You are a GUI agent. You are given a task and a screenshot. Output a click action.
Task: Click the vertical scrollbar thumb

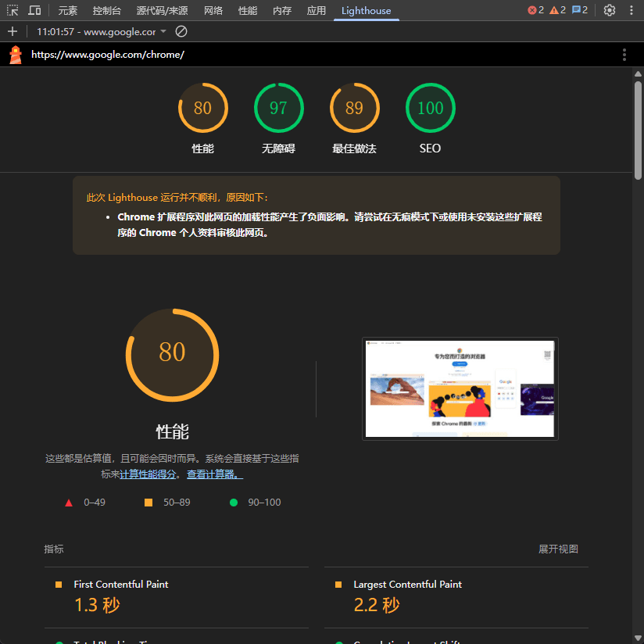pyautogui.click(x=638, y=131)
